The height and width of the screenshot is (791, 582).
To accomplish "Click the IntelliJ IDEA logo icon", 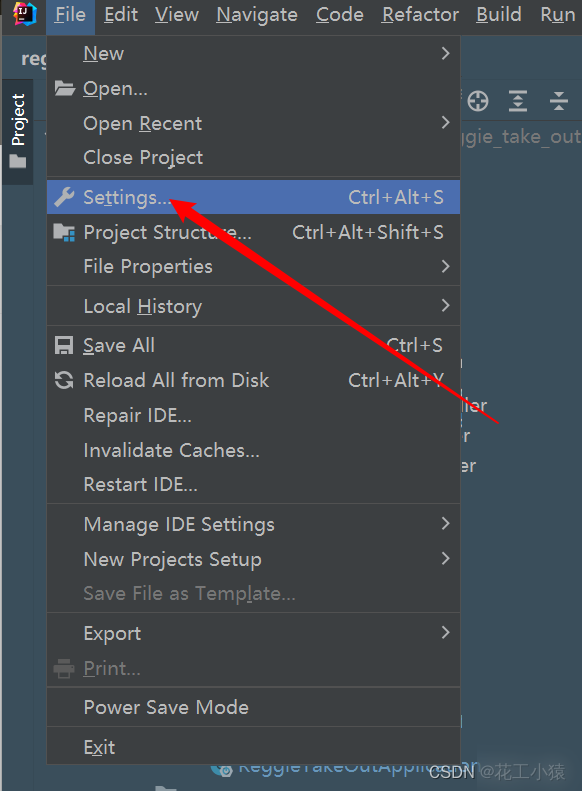I will point(25,14).
